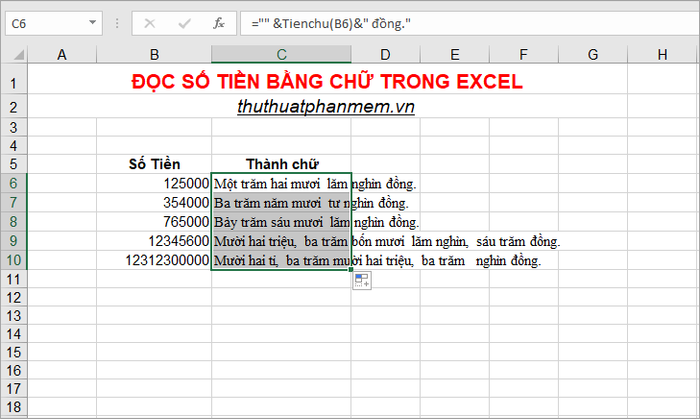Select column B header
700x419 pixels.
154,54
